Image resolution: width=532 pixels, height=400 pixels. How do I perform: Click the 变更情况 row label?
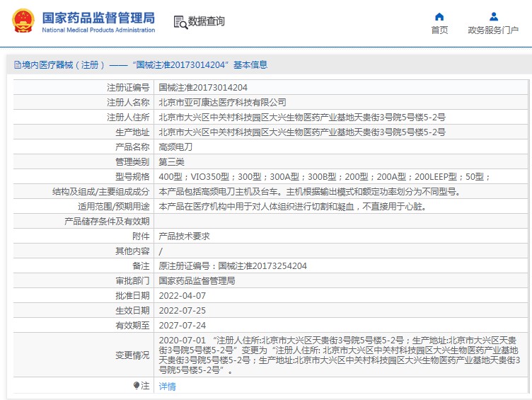pyautogui.click(x=132, y=355)
